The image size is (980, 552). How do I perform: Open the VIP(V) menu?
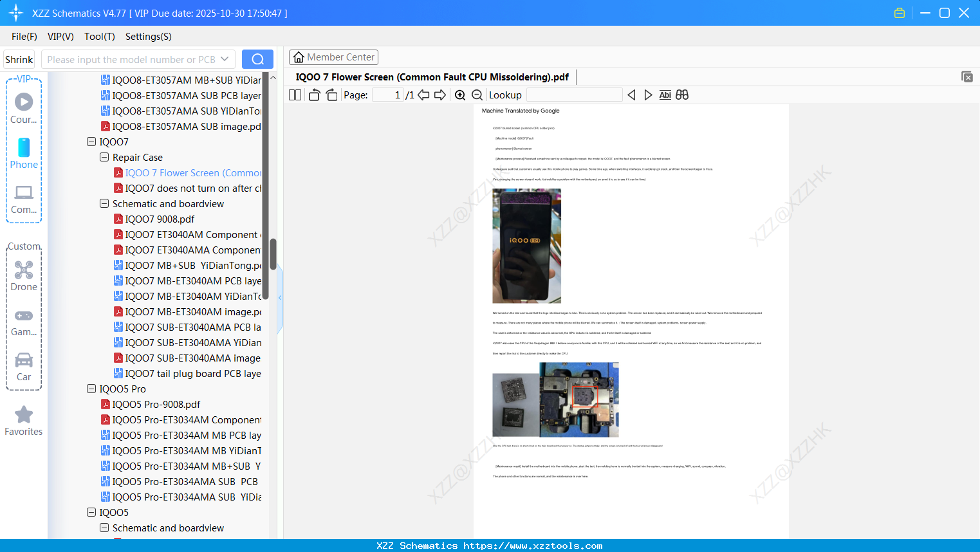(x=60, y=37)
